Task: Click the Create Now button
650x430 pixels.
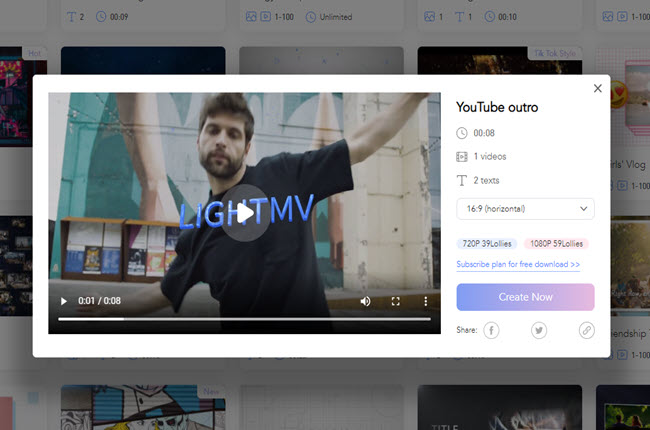Action: coord(525,297)
